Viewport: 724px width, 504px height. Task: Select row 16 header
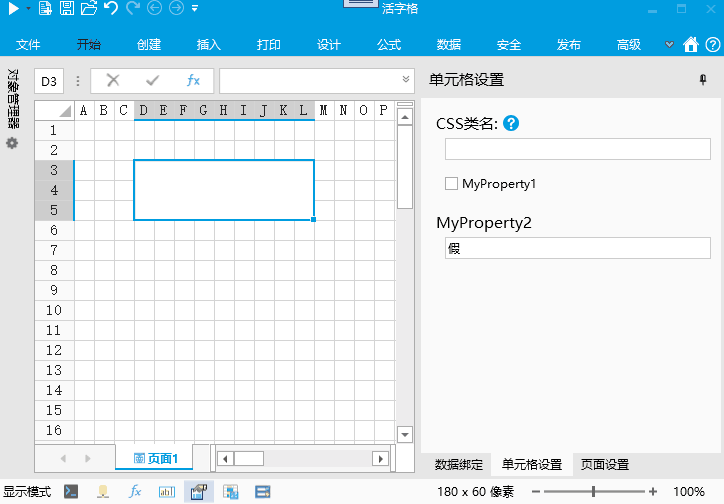(x=54, y=430)
